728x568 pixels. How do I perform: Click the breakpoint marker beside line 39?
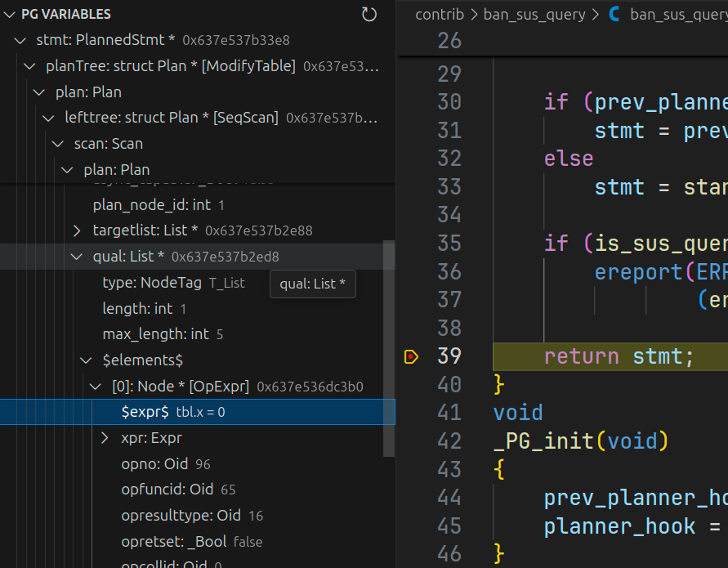click(x=411, y=356)
